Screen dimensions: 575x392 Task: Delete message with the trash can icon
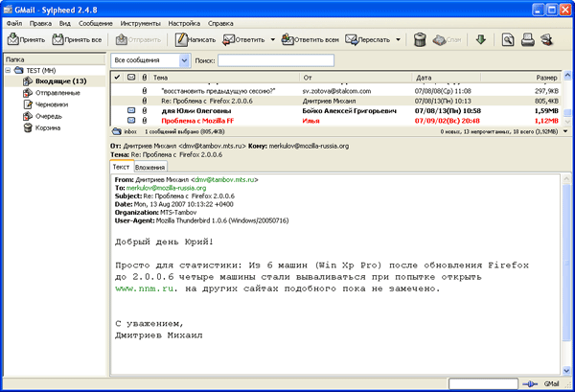(420, 39)
